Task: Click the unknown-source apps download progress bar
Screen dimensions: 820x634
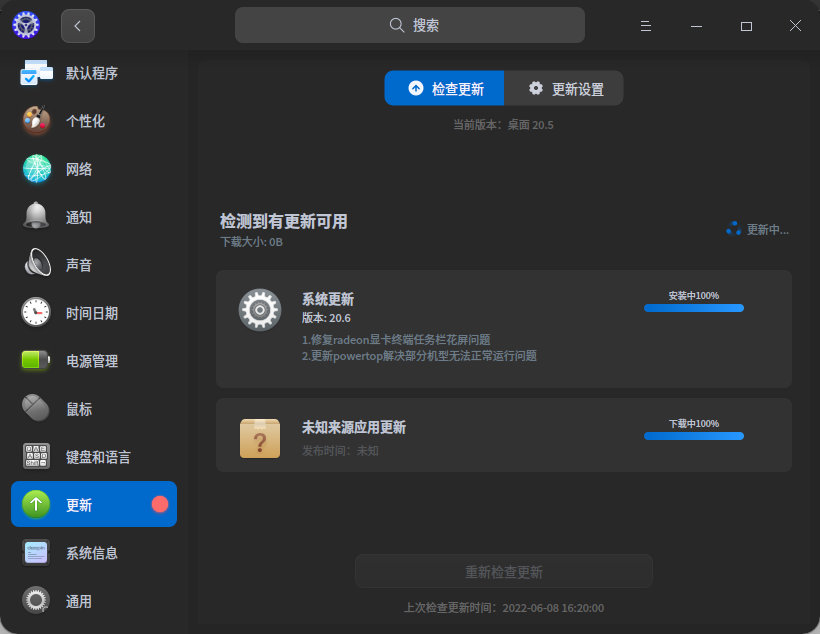Action: point(694,436)
